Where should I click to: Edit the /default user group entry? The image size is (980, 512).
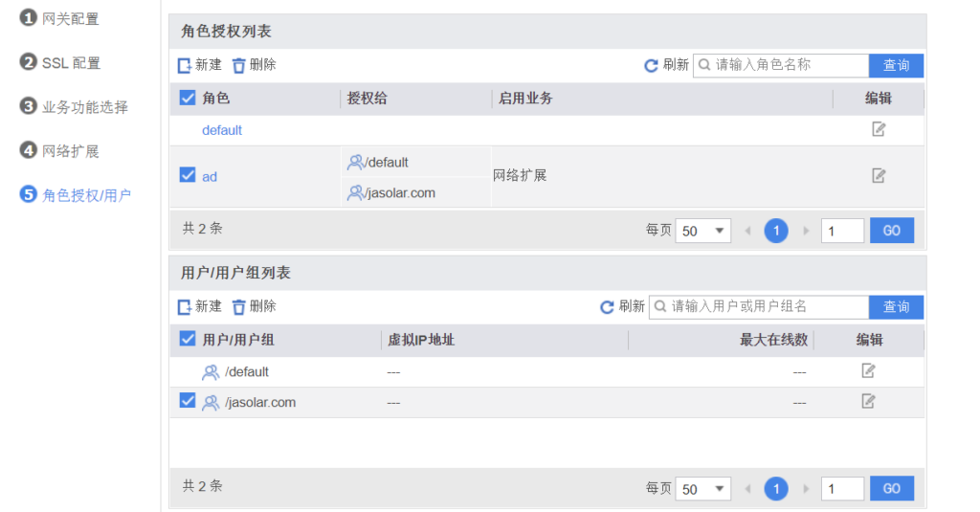868,371
